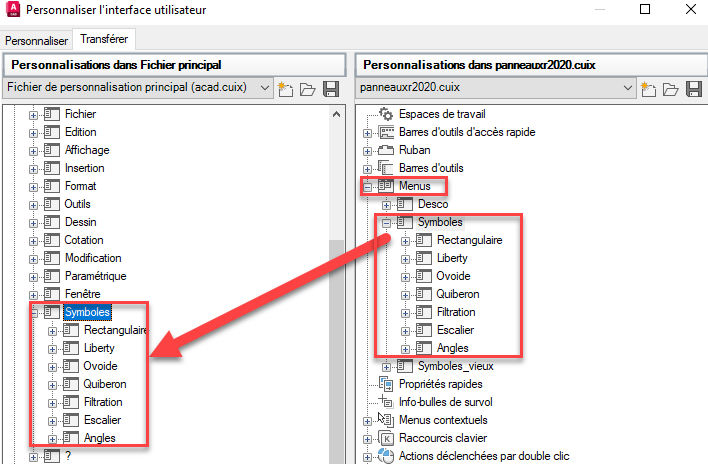Select Filtration in left pane
The image size is (708, 464).
(103, 402)
